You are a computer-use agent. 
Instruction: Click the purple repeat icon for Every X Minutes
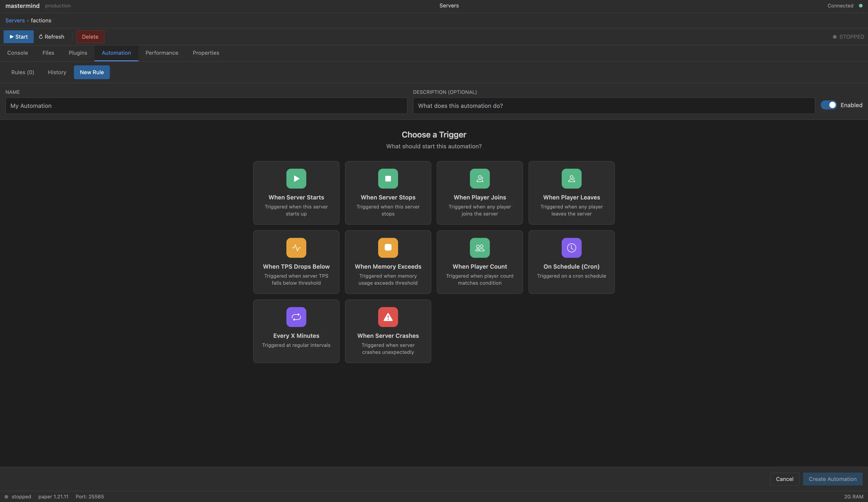pos(296,317)
